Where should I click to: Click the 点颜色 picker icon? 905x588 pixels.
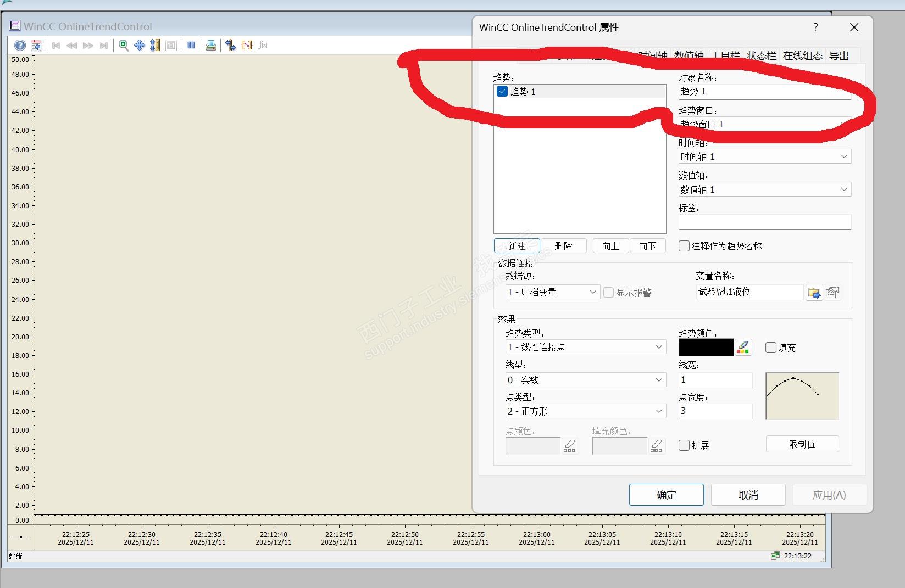[x=570, y=446]
